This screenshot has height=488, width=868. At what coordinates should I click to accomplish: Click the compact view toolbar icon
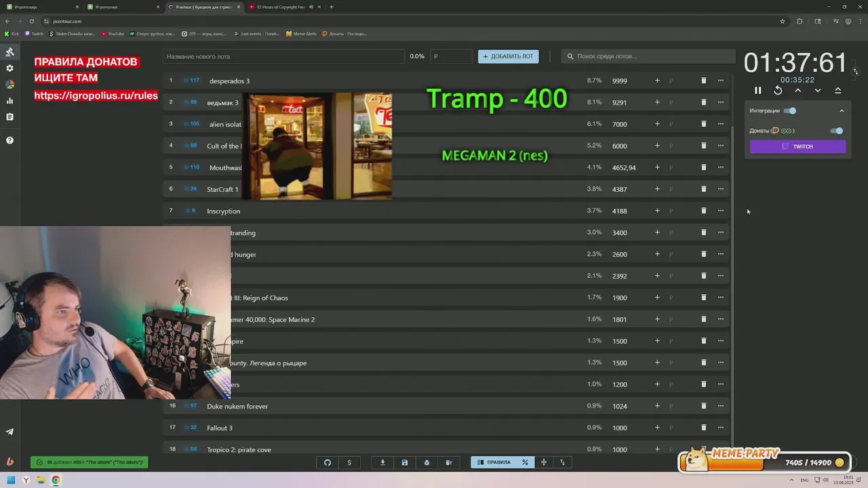tap(543, 462)
